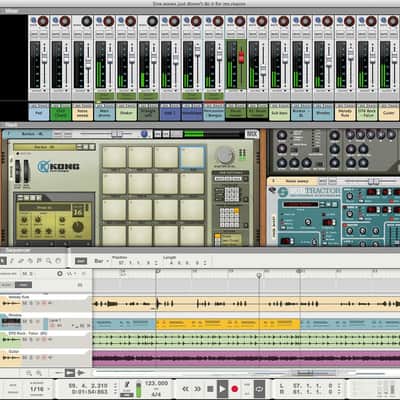Click the pan knob on the Pad mixer channel
The height and width of the screenshot is (400, 400).
pos(43,21)
